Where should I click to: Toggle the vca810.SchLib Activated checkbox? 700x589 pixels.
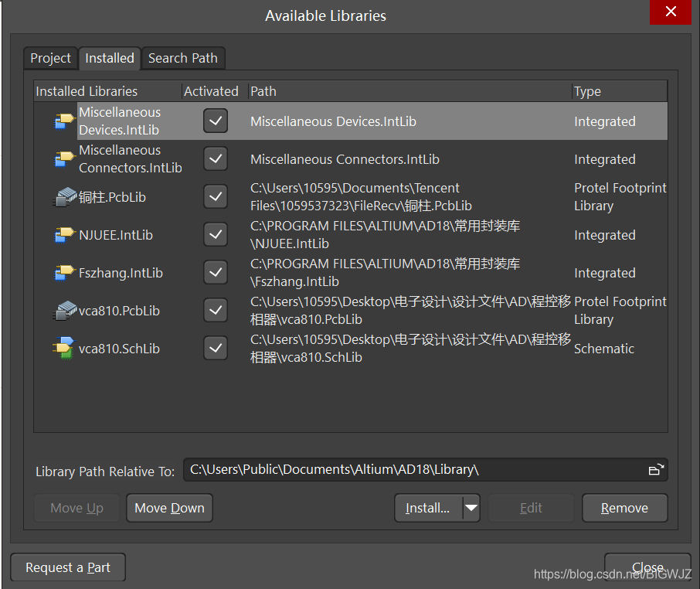pyautogui.click(x=216, y=349)
